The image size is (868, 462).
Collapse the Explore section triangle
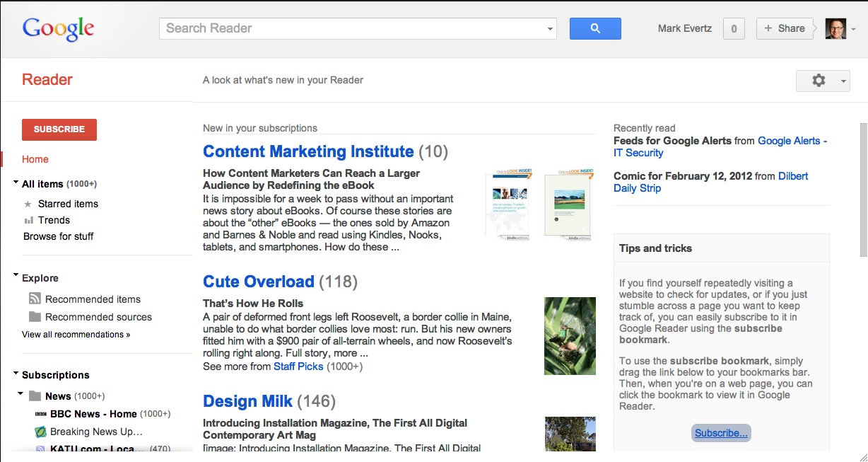(16, 275)
